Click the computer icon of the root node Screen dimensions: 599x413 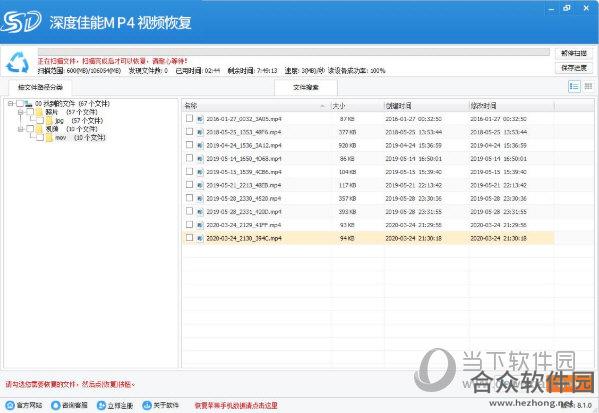(28, 104)
